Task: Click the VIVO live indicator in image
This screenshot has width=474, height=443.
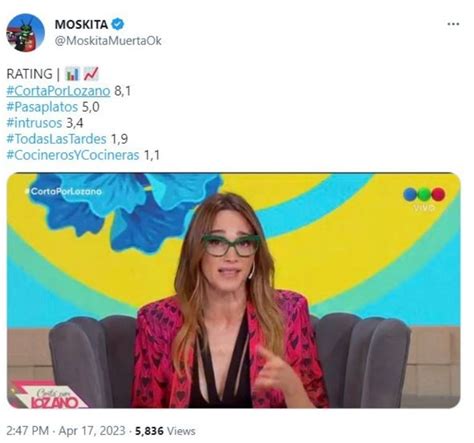Action: (424, 208)
